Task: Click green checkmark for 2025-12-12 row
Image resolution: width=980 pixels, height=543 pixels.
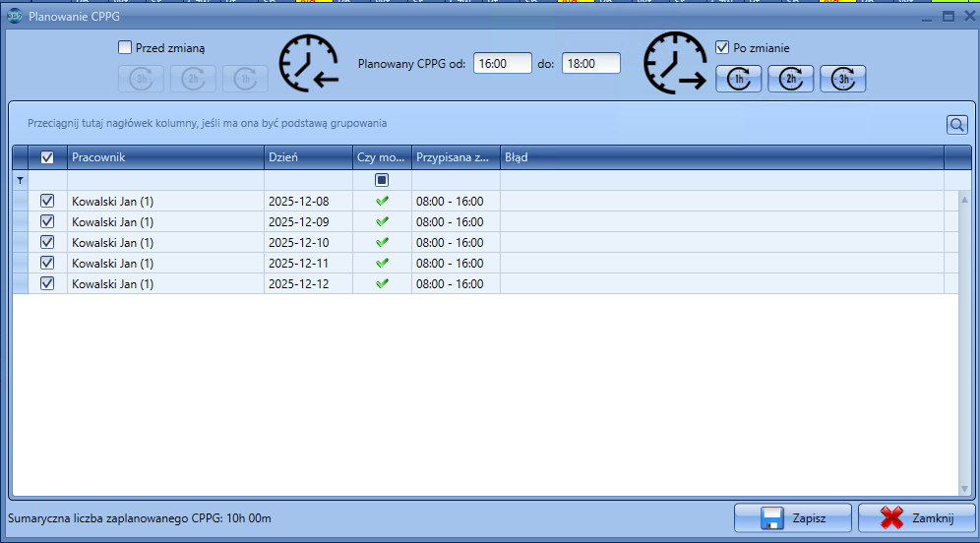Action: click(382, 283)
